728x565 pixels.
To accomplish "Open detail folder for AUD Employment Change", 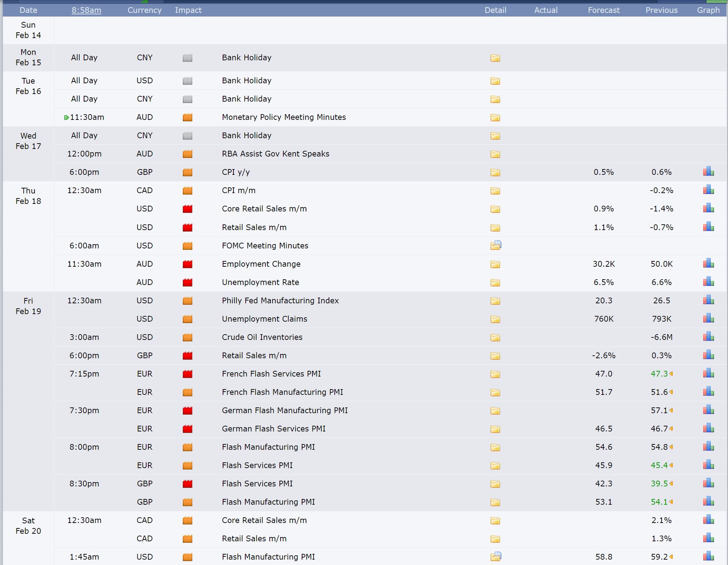I will 495,264.
